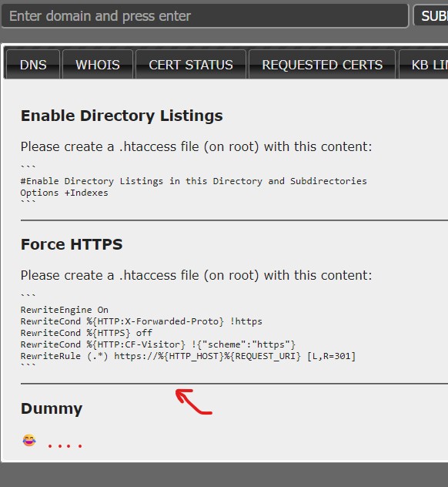Click the Enable Directory Listings heading
This screenshot has height=487, width=448.
(x=122, y=116)
